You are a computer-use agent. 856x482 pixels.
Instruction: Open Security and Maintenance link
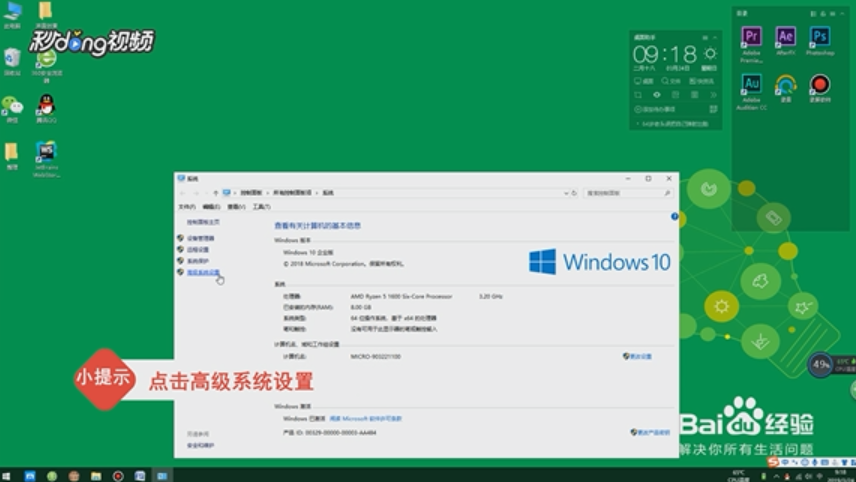coord(200,445)
